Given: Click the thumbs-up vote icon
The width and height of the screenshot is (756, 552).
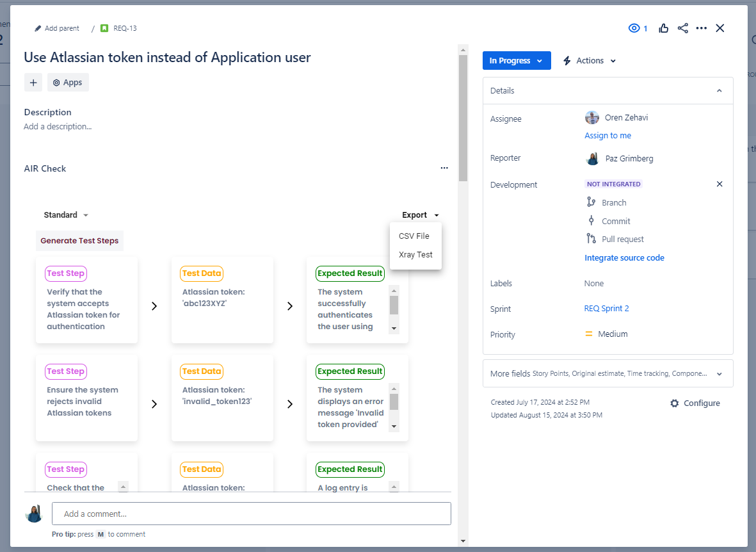Looking at the screenshot, I should tap(663, 28).
